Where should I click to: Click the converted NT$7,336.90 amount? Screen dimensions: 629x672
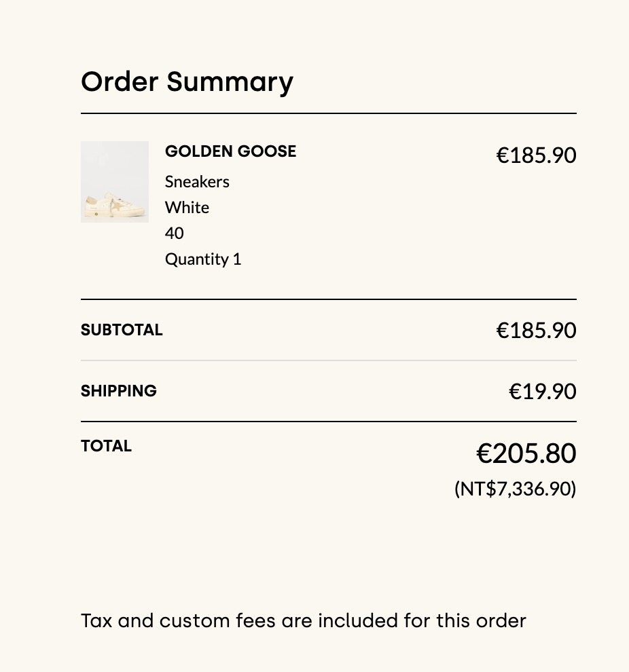[x=515, y=489]
